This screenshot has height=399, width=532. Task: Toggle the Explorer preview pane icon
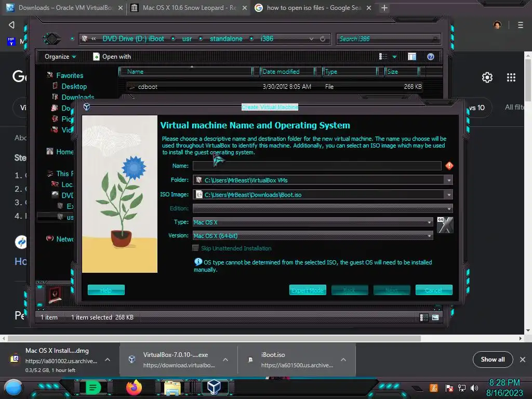(x=412, y=57)
